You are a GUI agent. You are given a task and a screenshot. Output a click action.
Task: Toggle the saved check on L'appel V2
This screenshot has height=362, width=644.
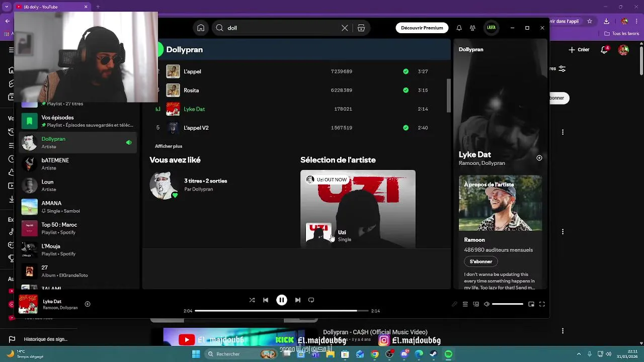[406, 128]
